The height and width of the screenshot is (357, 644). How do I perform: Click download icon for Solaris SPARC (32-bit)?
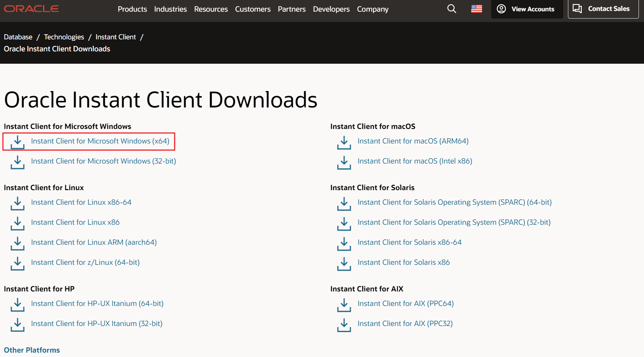pos(344,224)
